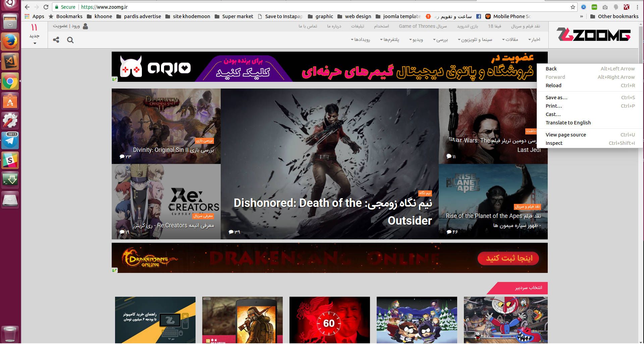
Task: Open Slack from the dock
Action: (x=10, y=160)
